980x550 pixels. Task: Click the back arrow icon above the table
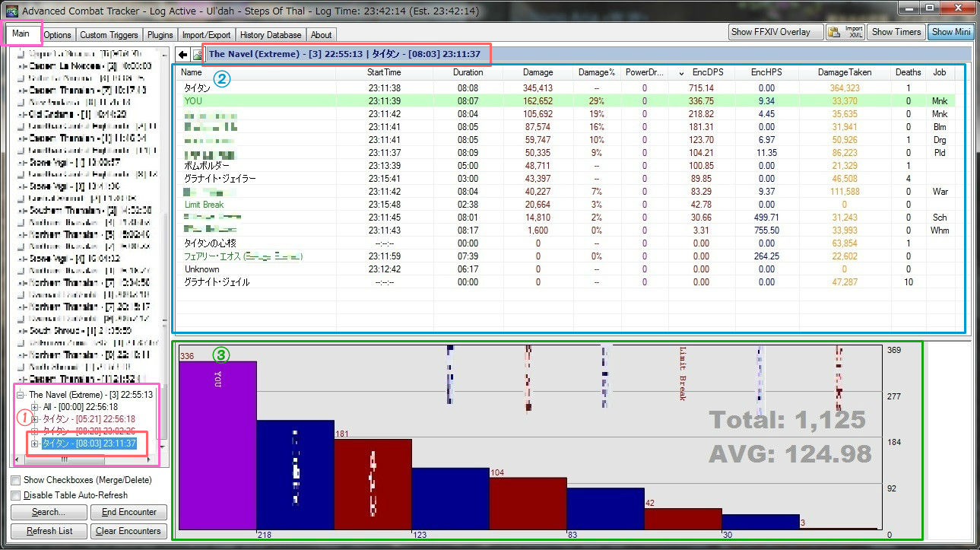(x=182, y=54)
